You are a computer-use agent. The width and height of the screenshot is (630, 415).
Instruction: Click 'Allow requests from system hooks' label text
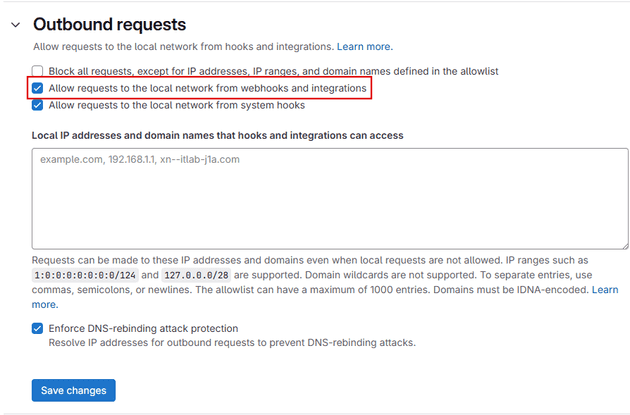(x=176, y=105)
